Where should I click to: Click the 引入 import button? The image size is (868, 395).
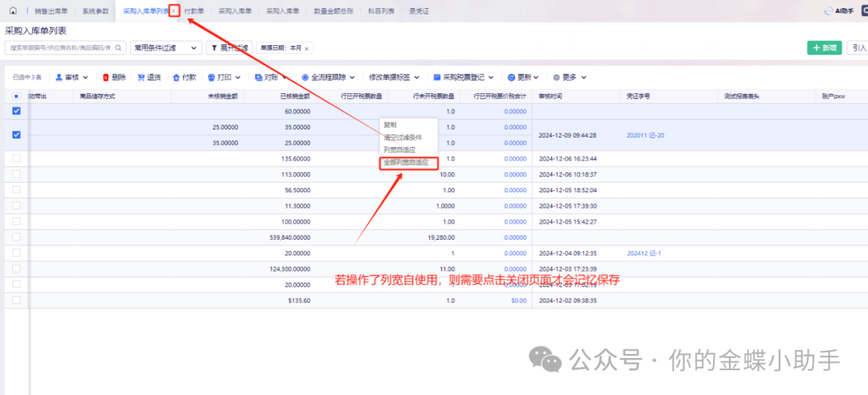(858, 48)
